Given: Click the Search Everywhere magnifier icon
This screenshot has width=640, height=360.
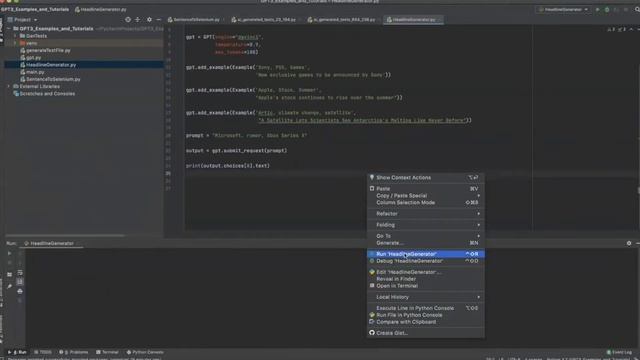Looking at the screenshot, I should (637, 9).
